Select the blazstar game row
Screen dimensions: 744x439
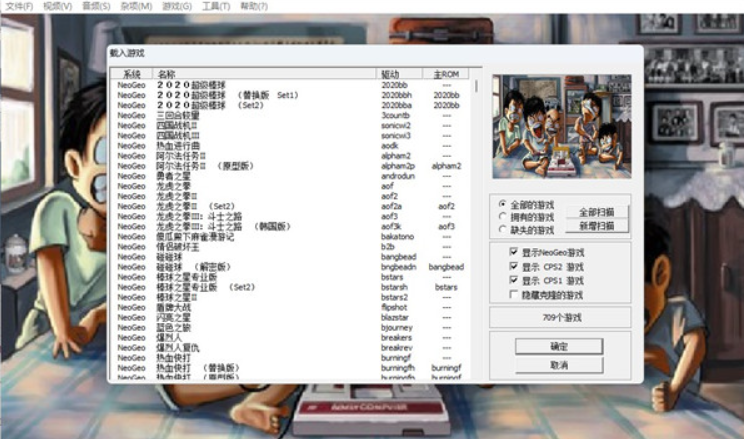click(291, 317)
